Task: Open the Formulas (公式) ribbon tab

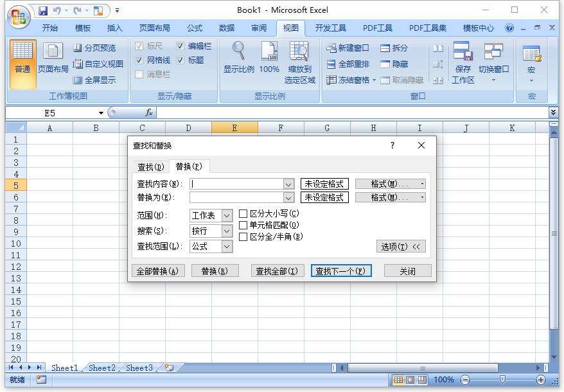Action: (195, 28)
